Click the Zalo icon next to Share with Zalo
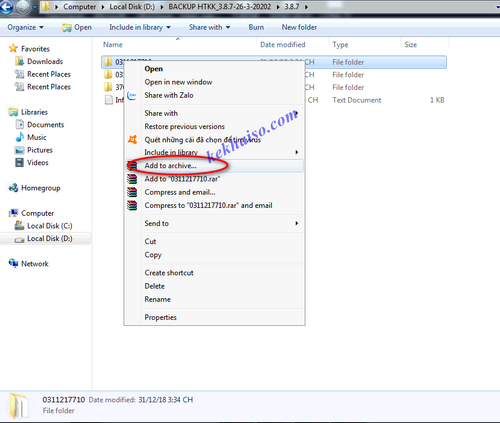The image size is (500, 423). (x=132, y=95)
